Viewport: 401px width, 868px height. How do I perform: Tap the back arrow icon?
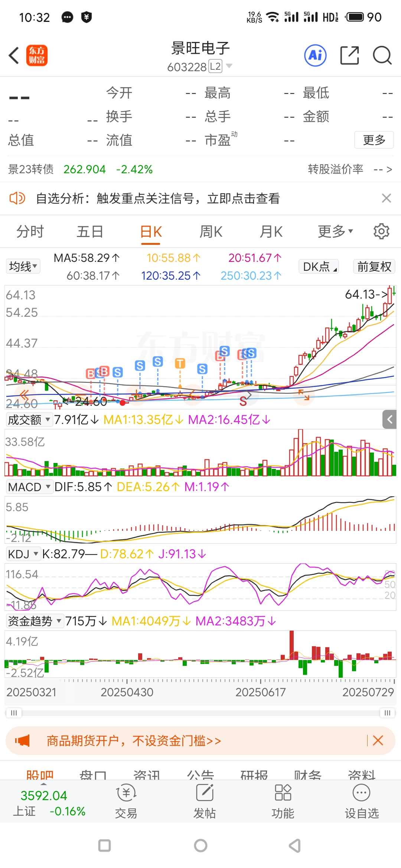14,56
